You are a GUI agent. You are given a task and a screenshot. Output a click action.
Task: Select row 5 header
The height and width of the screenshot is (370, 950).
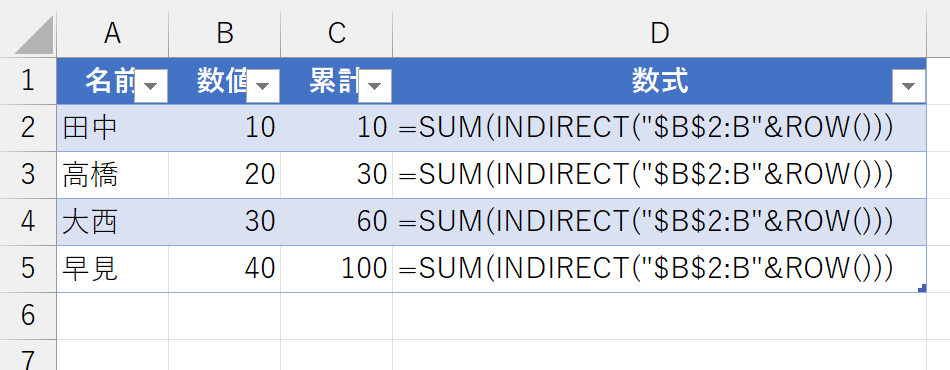[28, 269]
